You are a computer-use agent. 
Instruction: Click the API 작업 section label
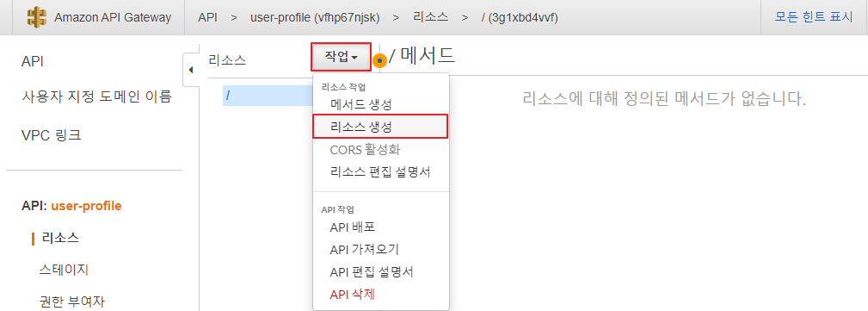337,209
